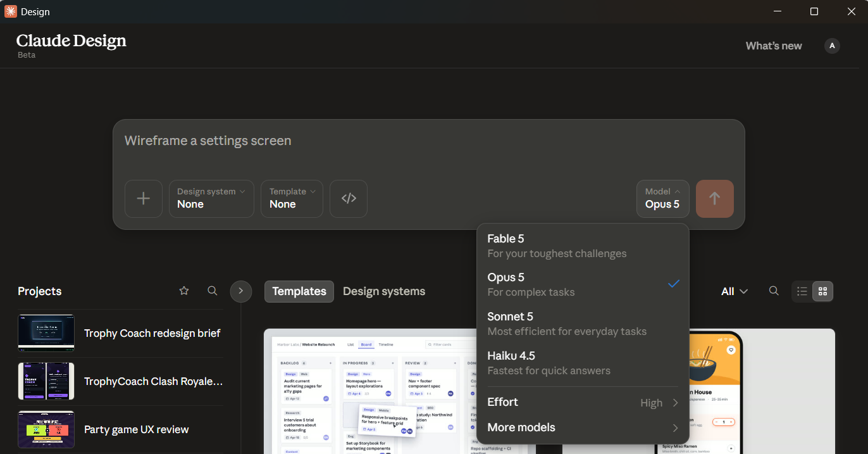Expand the More models submenu

(583, 427)
